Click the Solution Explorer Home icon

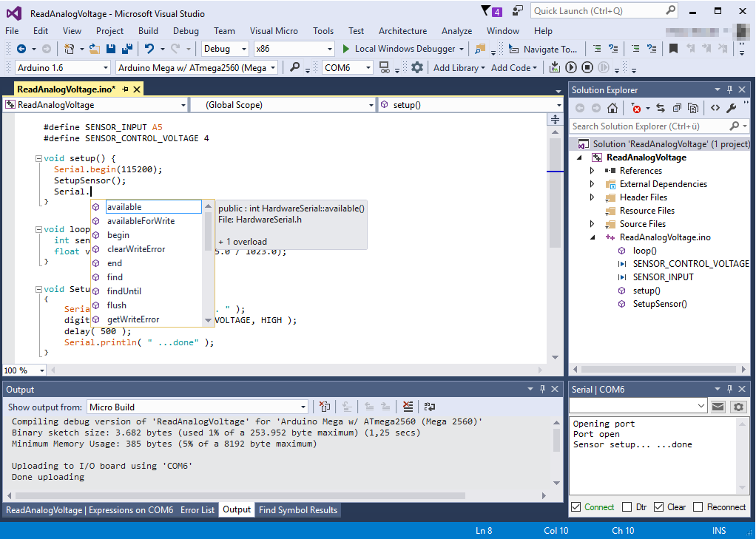(x=612, y=108)
